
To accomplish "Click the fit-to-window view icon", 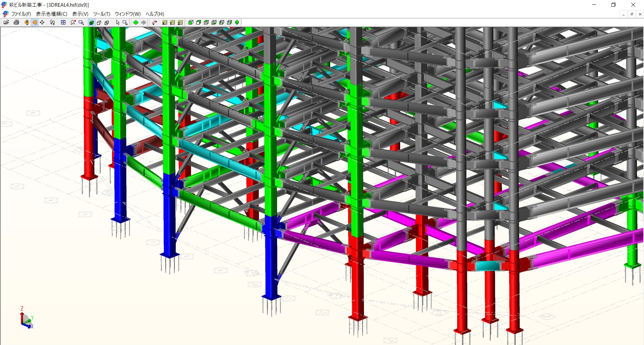I will (x=63, y=22).
